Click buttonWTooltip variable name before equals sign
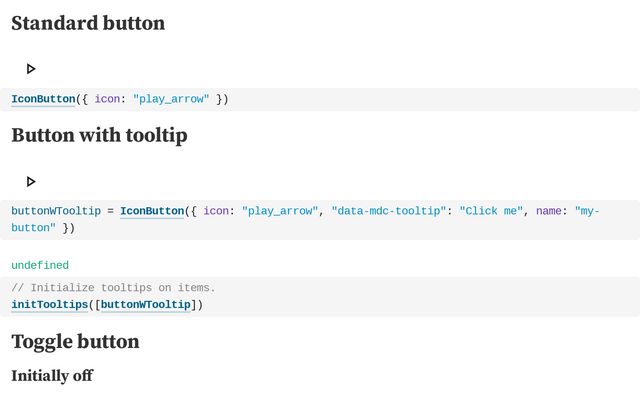The width and height of the screenshot is (640, 400). tap(56, 211)
